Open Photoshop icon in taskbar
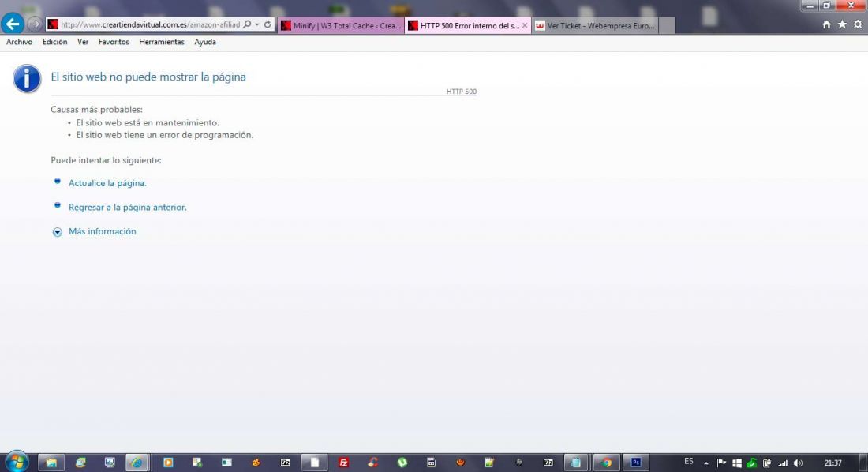Image resolution: width=868 pixels, height=472 pixels. [x=636, y=463]
